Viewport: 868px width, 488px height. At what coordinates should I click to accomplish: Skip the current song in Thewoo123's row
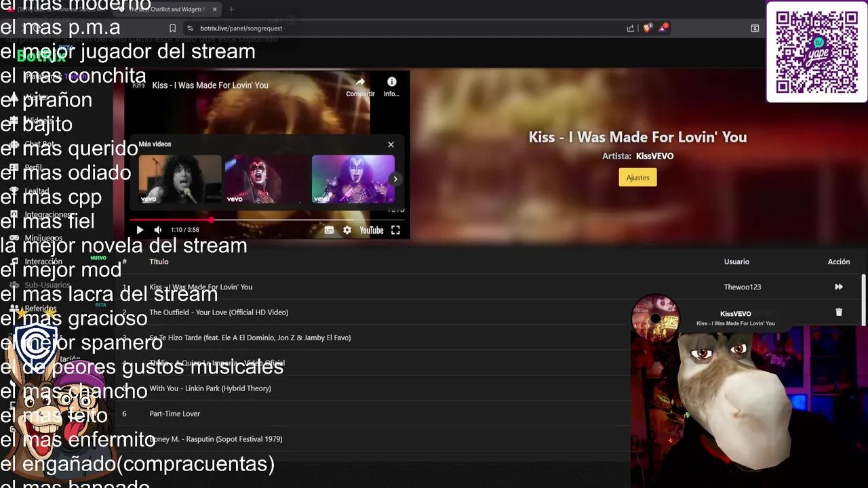(x=839, y=287)
